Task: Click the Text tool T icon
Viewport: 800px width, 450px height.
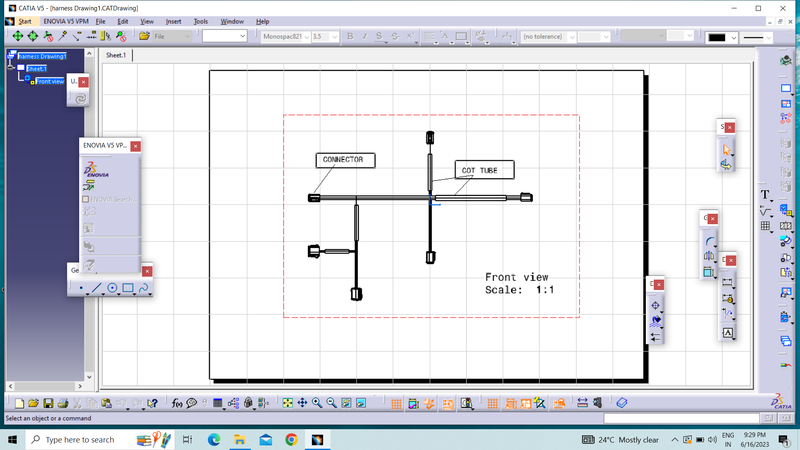Action: pos(765,194)
